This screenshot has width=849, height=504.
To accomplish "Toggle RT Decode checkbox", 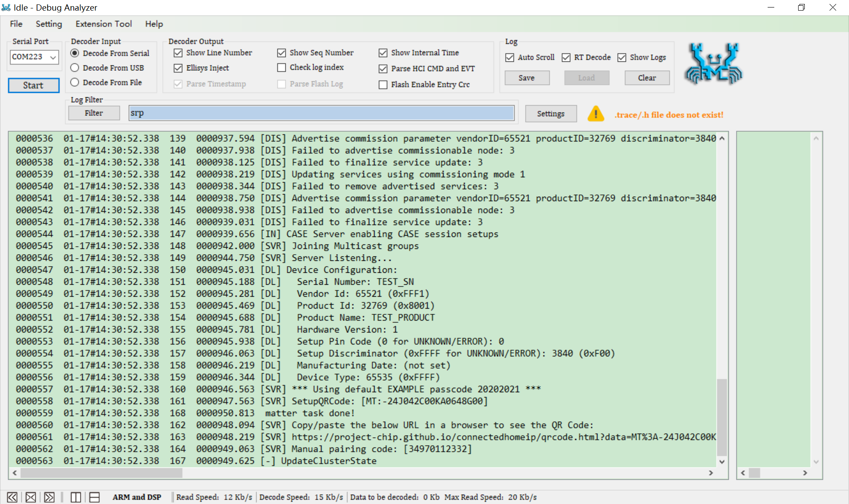I will 566,57.
